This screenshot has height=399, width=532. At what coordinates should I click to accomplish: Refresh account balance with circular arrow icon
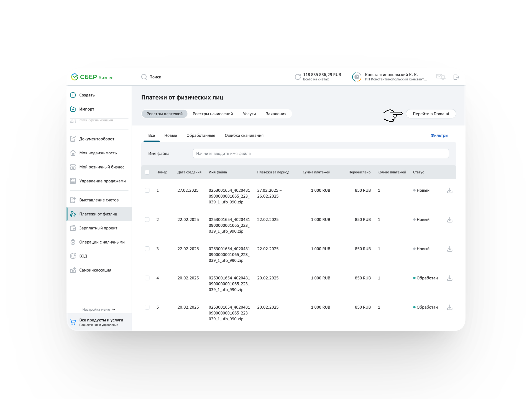pos(298,77)
